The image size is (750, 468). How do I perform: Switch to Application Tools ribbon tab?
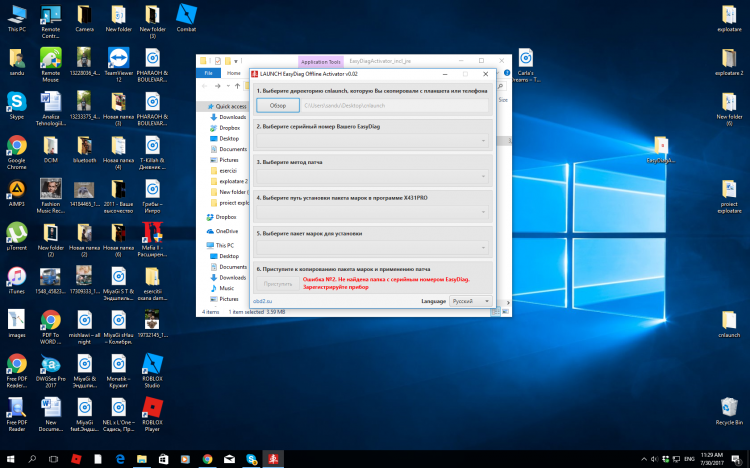(x=320, y=62)
